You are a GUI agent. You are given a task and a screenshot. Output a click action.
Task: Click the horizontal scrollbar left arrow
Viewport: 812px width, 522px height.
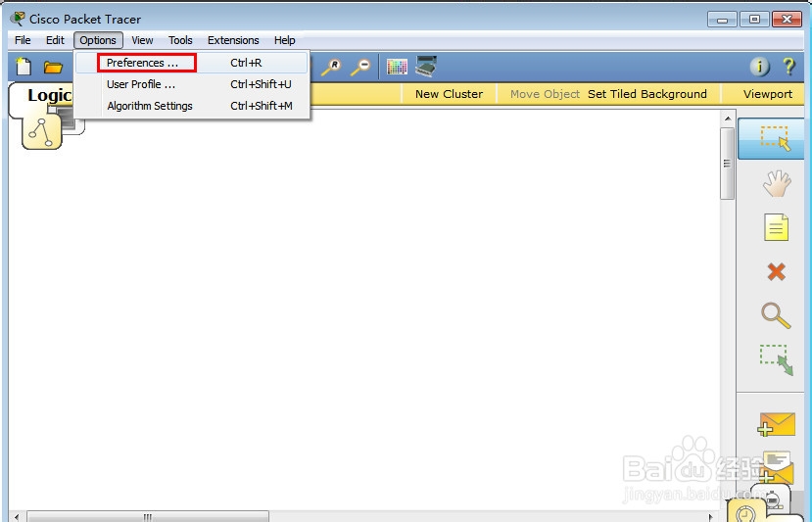tap(17, 517)
